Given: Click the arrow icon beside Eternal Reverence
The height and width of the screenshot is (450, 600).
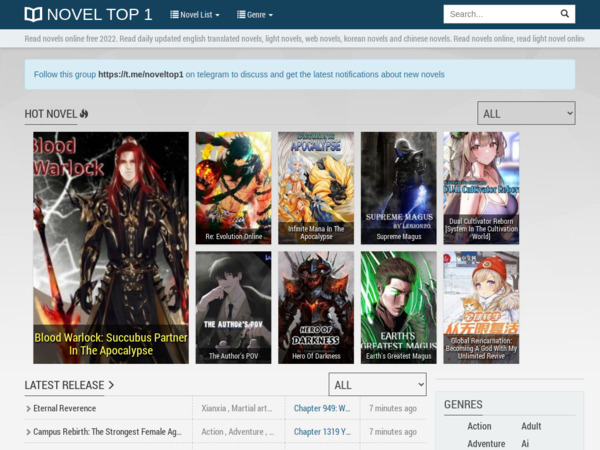Looking at the screenshot, I should (x=28, y=409).
